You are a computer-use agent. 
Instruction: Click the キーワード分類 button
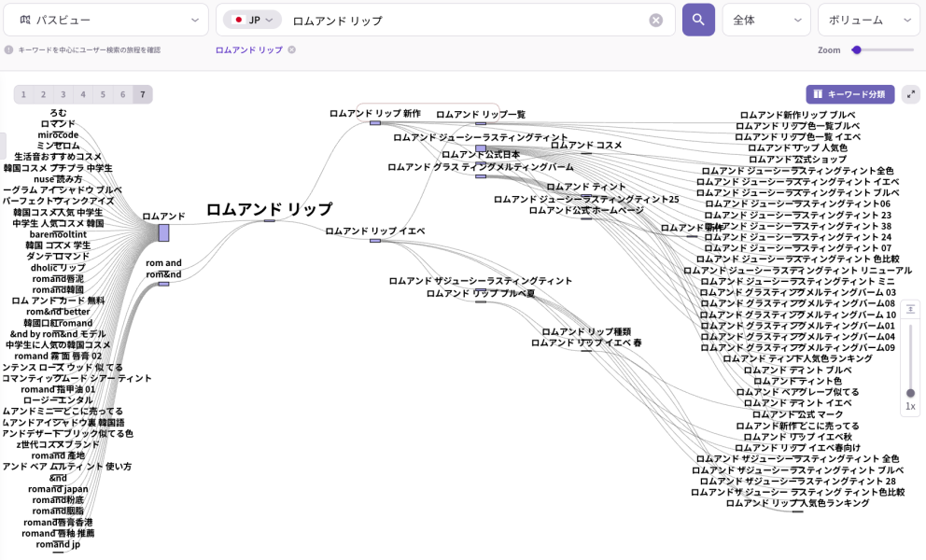coord(849,94)
